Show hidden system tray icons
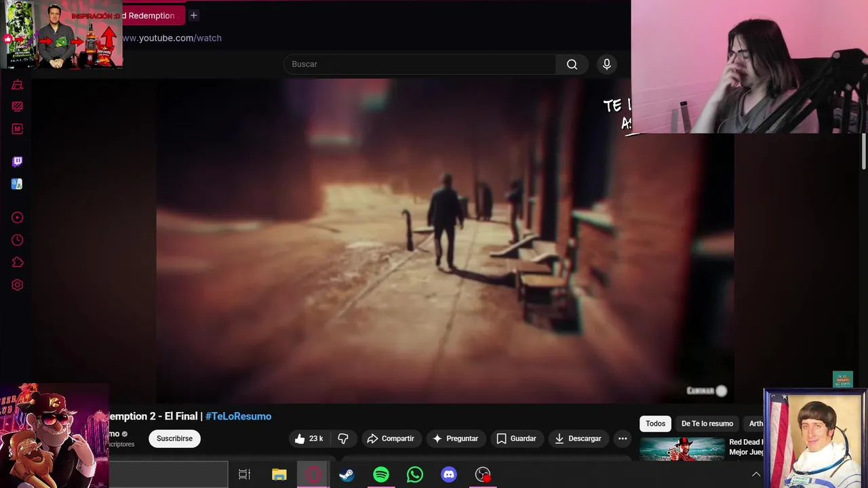868x488 pixels. point(756,474)
